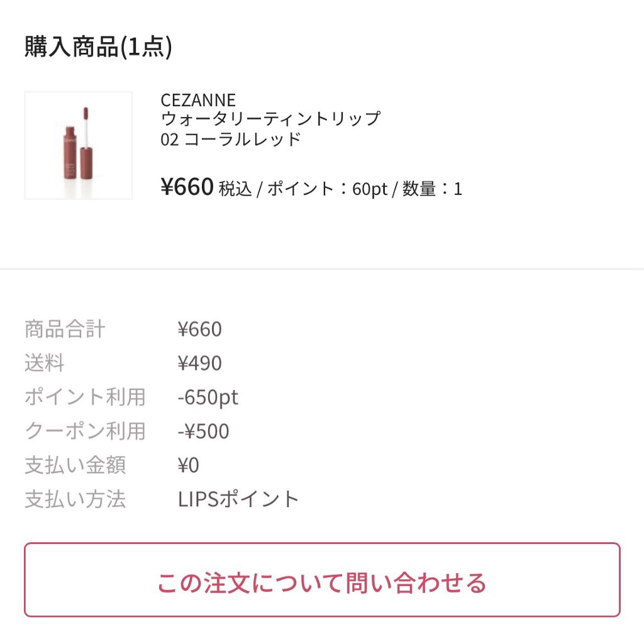
Task: Click the CEZANNE lip tint product thumbnail
Action: pos(79,145)
